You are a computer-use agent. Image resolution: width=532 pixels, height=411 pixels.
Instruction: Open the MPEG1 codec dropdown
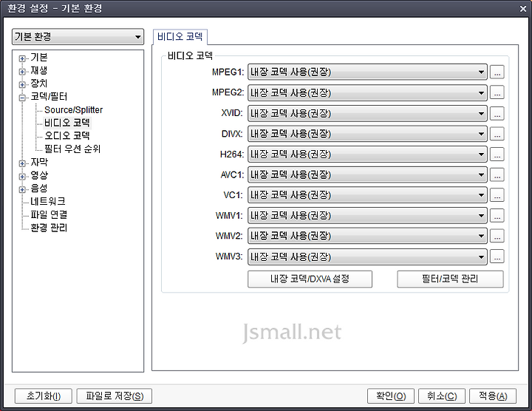tap(367, 72)
